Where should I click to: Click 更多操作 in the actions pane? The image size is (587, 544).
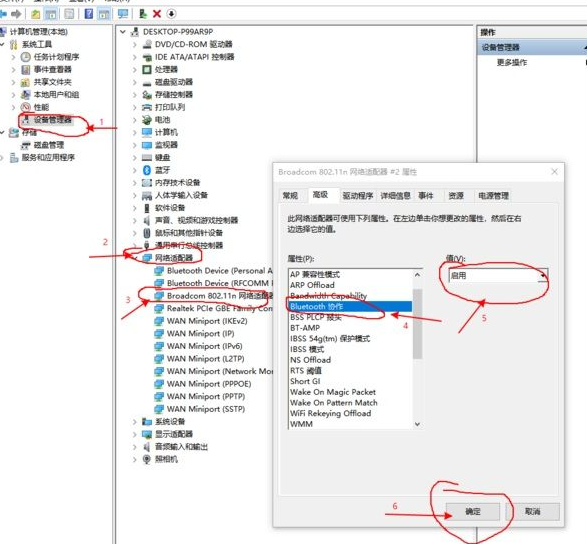point(512,63)
